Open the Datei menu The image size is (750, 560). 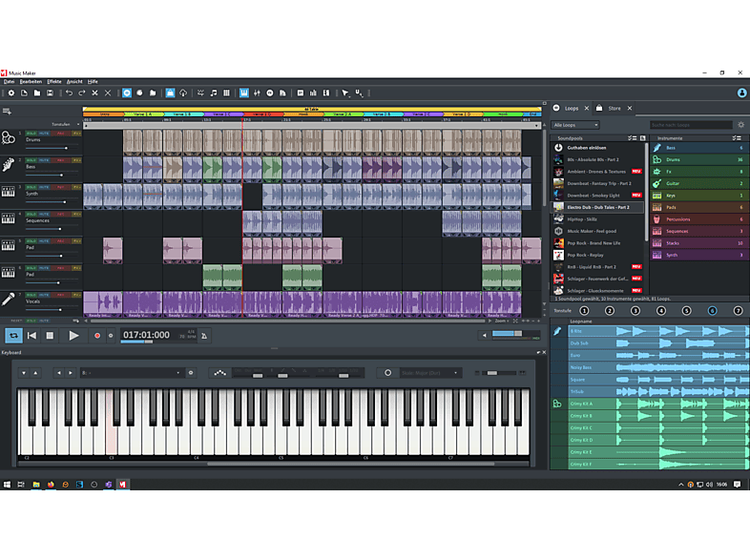point(10,82)
